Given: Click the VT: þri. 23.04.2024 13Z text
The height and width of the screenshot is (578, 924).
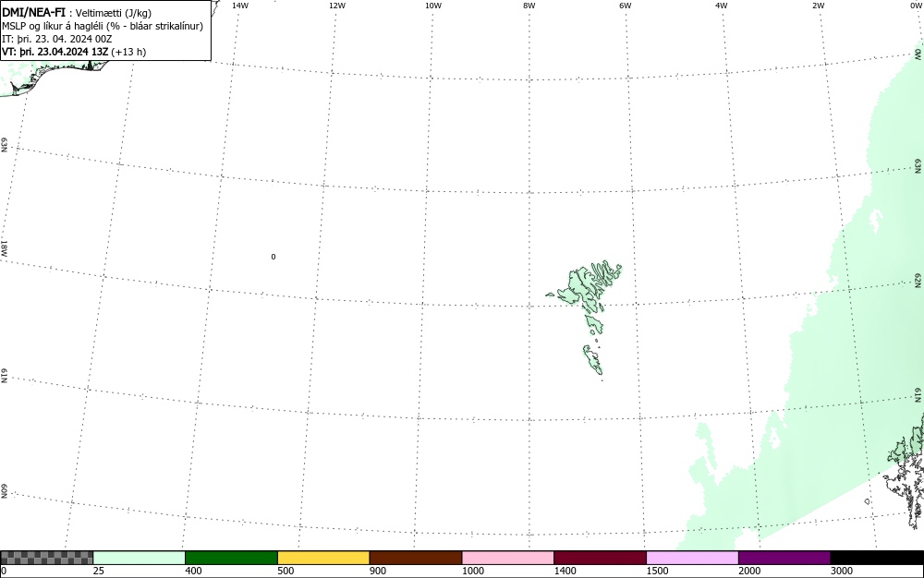Looking at the screenshot, I should pos(55,52).
